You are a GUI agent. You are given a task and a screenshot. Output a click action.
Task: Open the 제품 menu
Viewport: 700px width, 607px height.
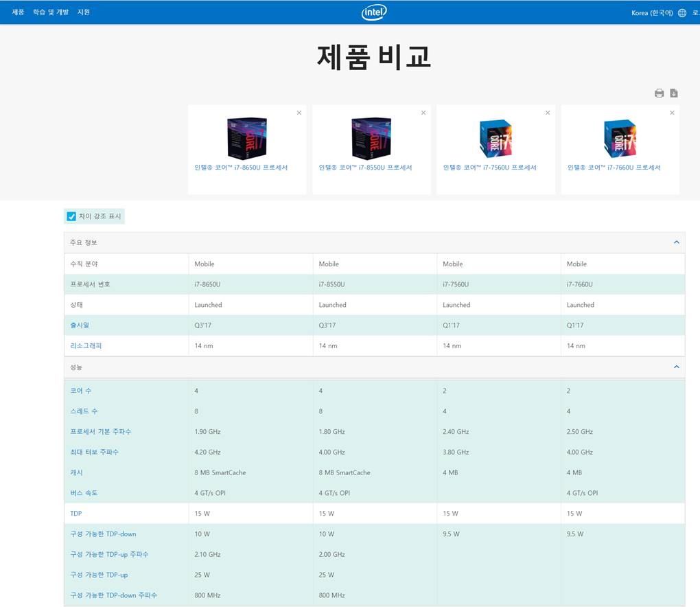[18, 12]
